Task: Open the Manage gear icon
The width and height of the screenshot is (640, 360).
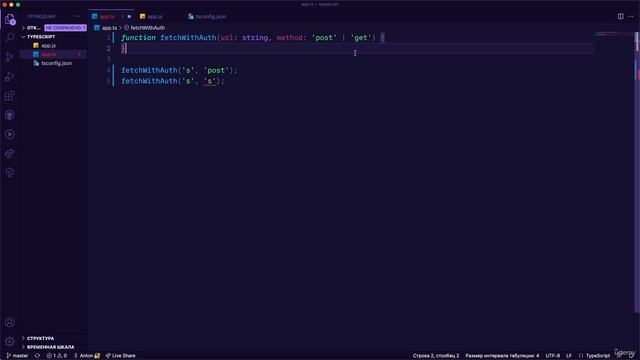Action: pos(10,341)
